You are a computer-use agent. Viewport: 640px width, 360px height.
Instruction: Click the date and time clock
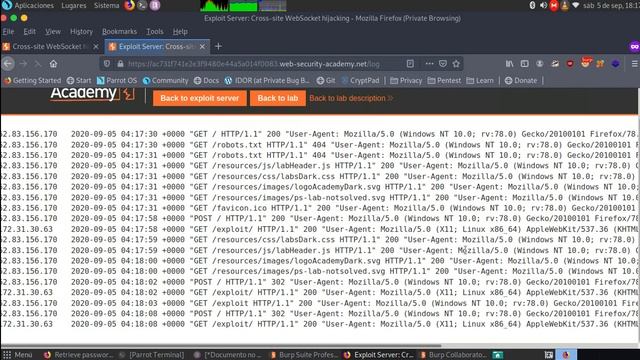click(611, 5)
